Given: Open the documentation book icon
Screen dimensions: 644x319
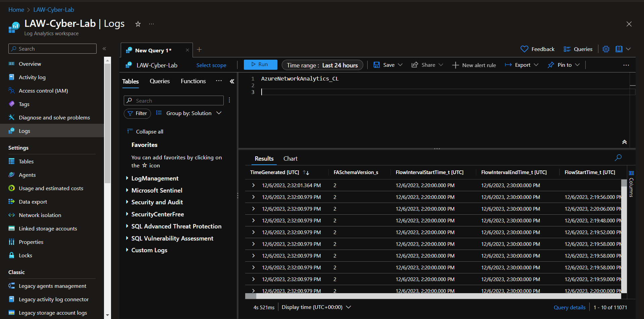Looking at the screenshot, I should 619,49.
